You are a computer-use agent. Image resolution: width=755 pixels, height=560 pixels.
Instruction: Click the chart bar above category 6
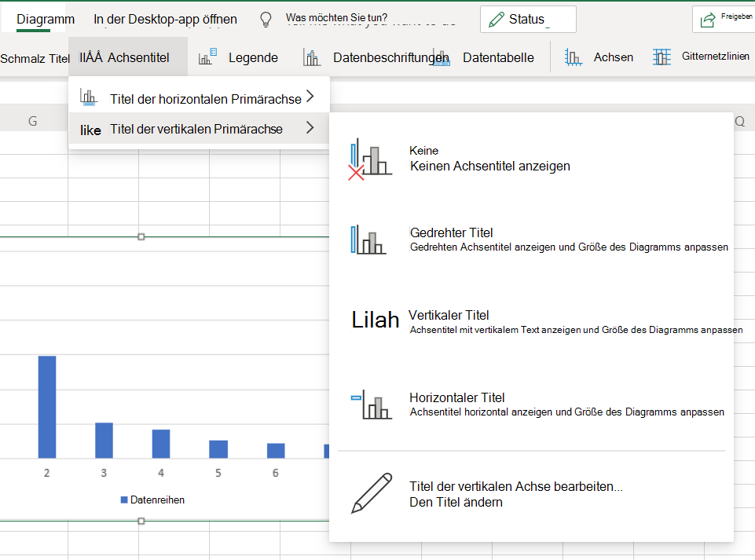276,450
